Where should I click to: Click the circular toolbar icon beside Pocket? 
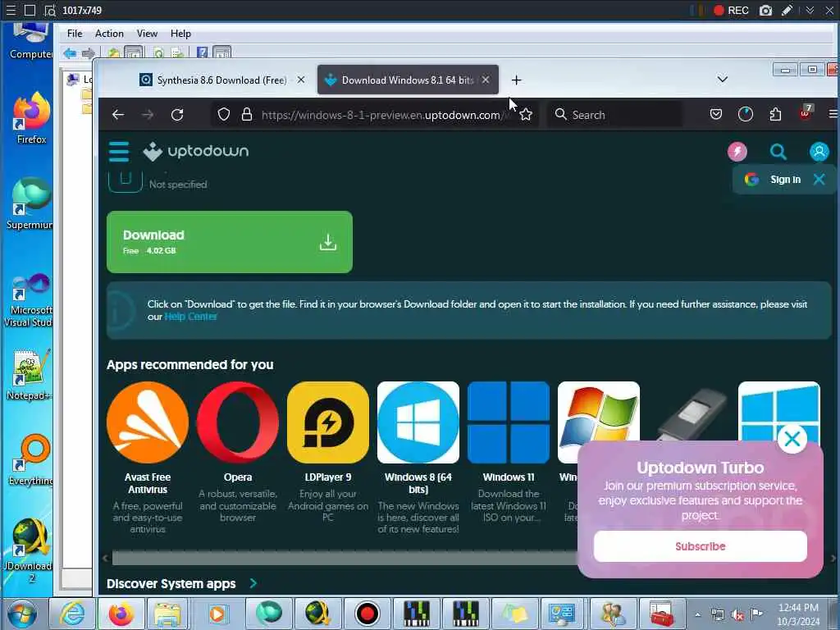745,114
